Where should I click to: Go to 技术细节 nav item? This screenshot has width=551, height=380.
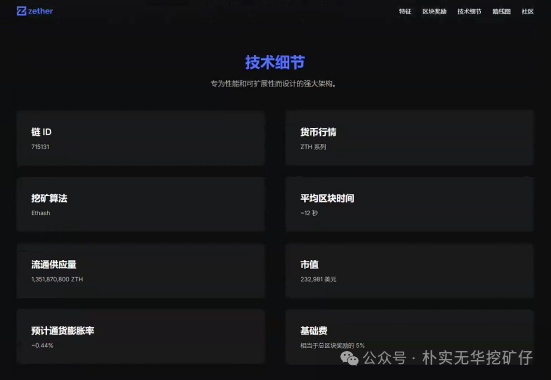469,12
